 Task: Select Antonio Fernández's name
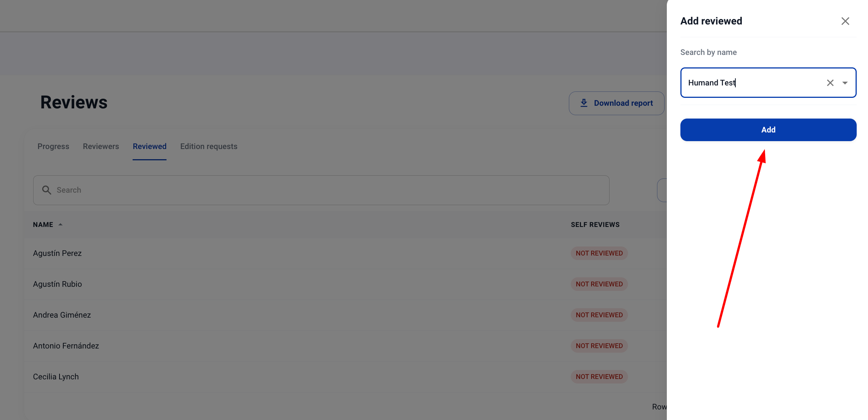66,345
